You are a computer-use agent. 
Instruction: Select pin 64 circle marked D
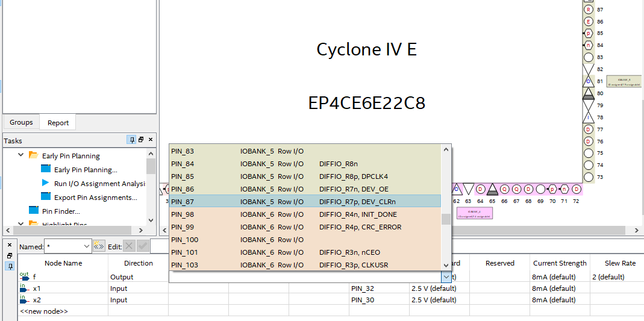coord(480,189)
